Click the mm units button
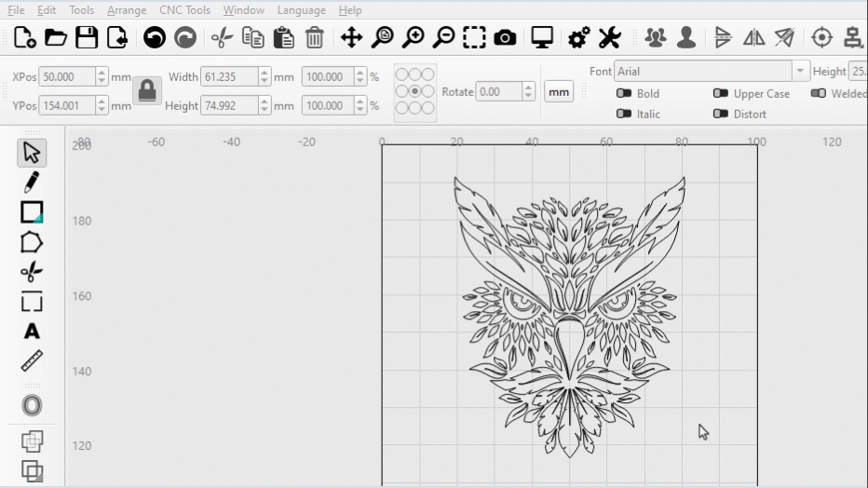Viewport: 868px width, 488px height. pos(559,91)
